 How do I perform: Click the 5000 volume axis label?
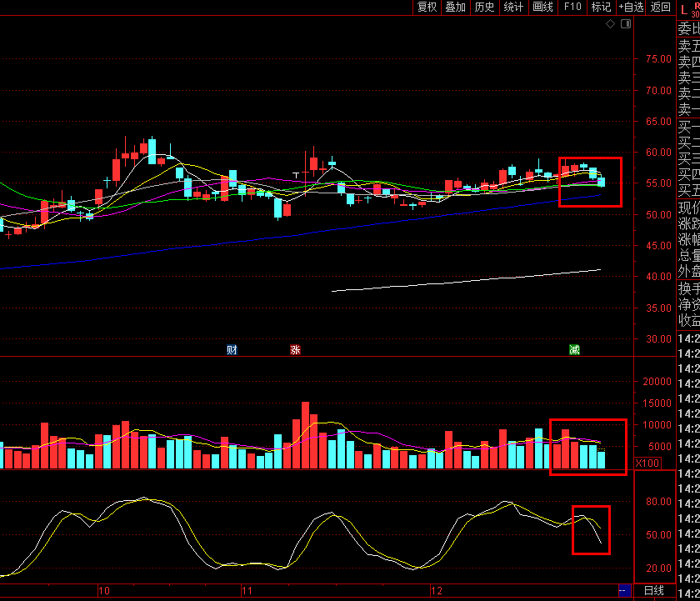click(660, 447)
